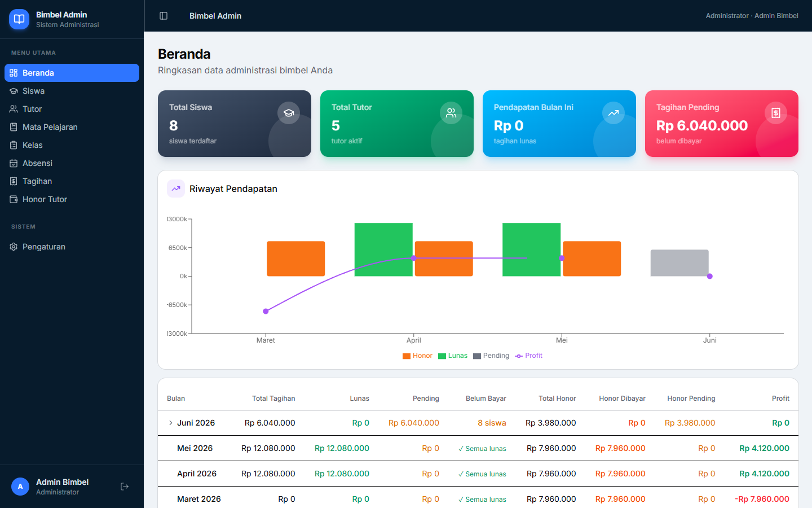Click the orange Mei honor bar
Image resolution: width=812 pixels, height=508 pixels.
(592, 259)
